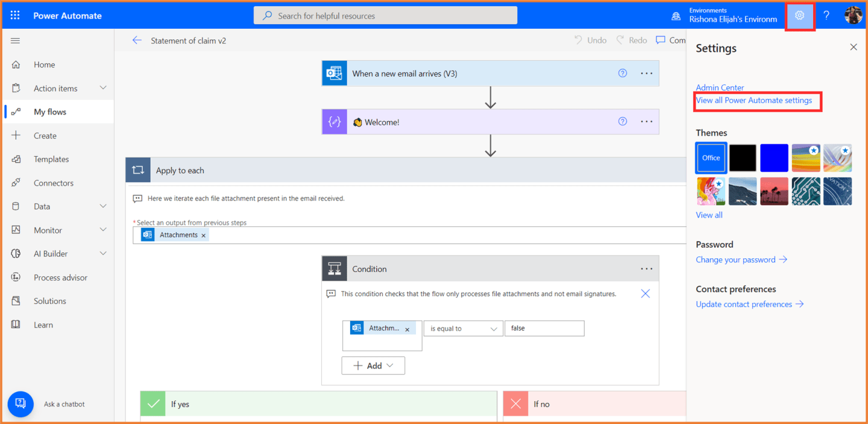Open the ellipsis menu on the Condition card
Image resolution: width=868 pixels, height=424 pixels.
[646, 268]
